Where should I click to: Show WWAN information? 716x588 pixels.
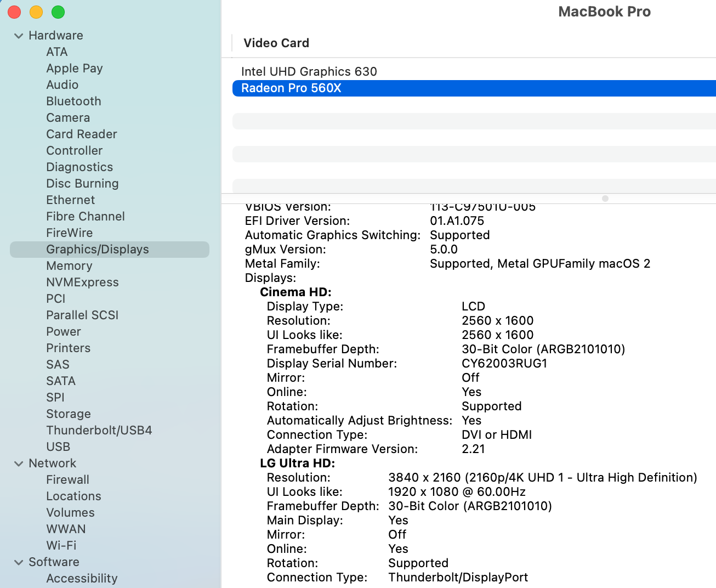66,529
